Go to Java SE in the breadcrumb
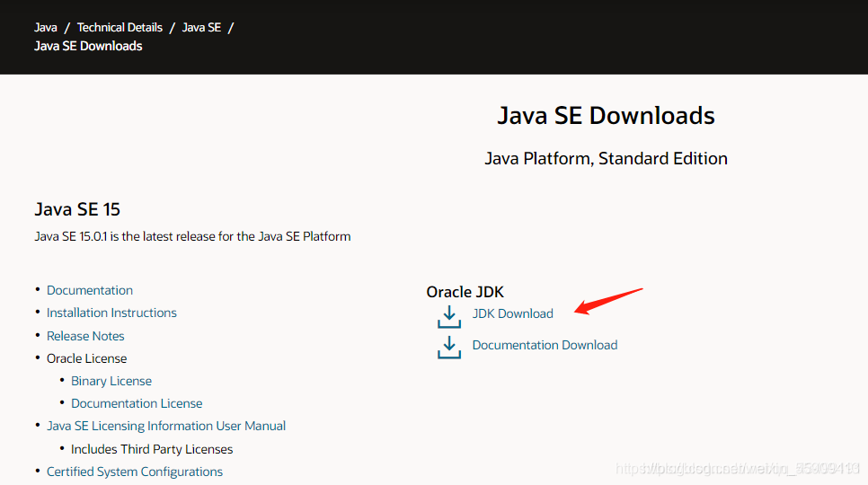868x485 pixels. tap(201, 28)
